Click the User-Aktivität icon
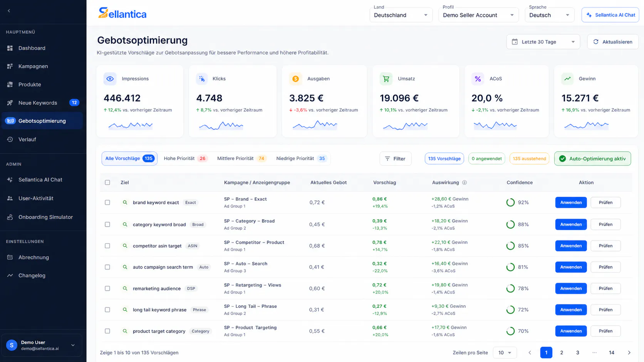This screenshot has height=362, width=644. pos(10,198)
